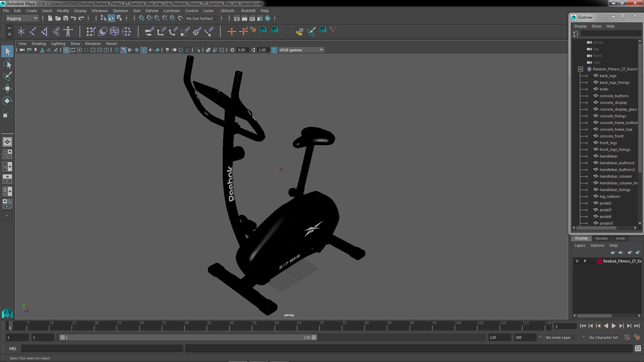Screen dimensions: 644x362
Task: Activate the Move tool
Action: click(7, 88)
